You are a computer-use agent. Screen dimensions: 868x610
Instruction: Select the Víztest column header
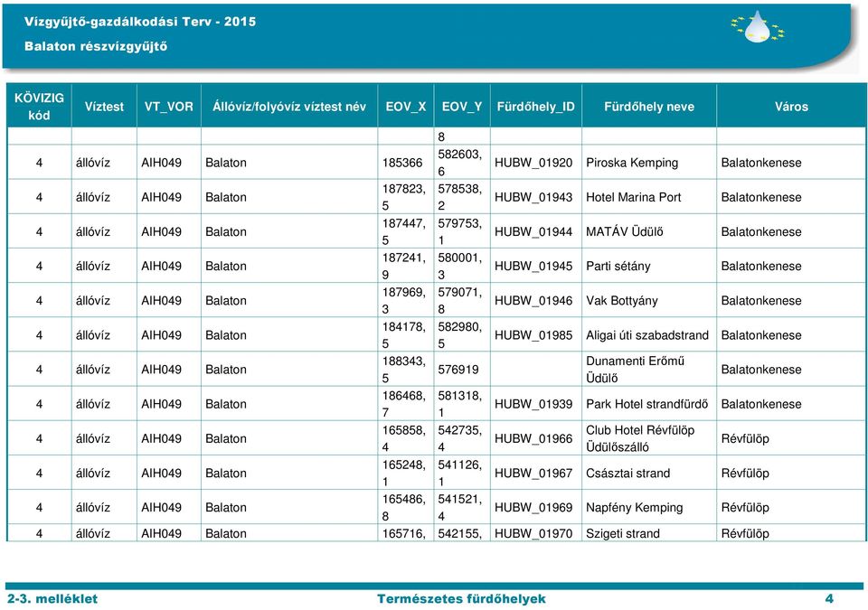coord(104,107)
